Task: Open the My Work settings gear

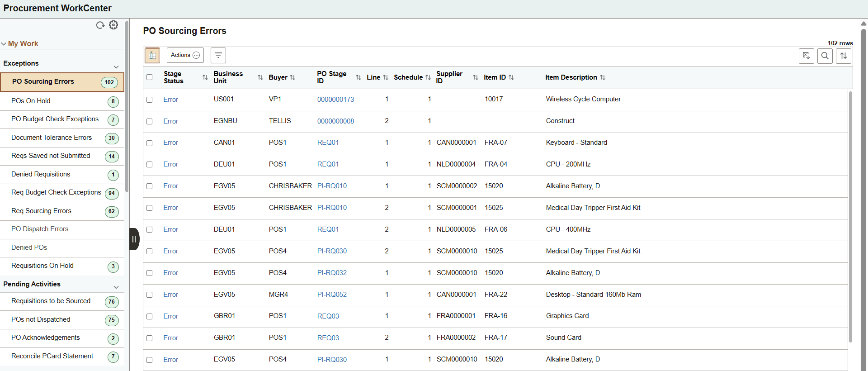Action: click(x=113, y=25)
